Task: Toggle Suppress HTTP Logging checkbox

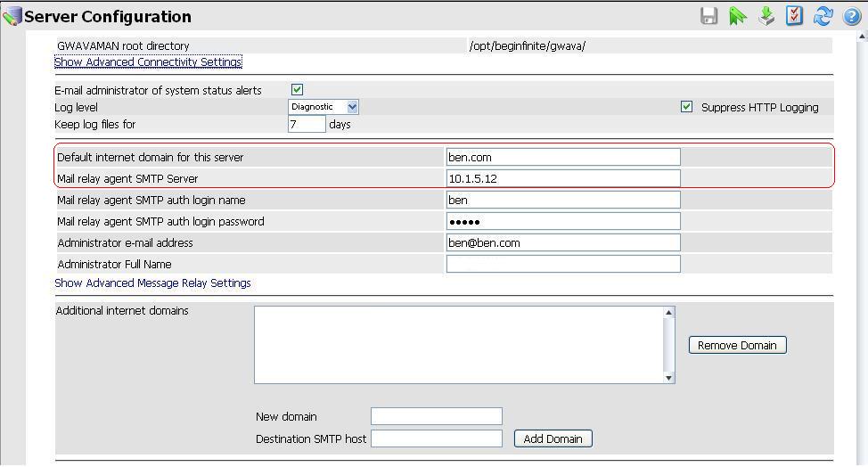Action: coord(686,107)
